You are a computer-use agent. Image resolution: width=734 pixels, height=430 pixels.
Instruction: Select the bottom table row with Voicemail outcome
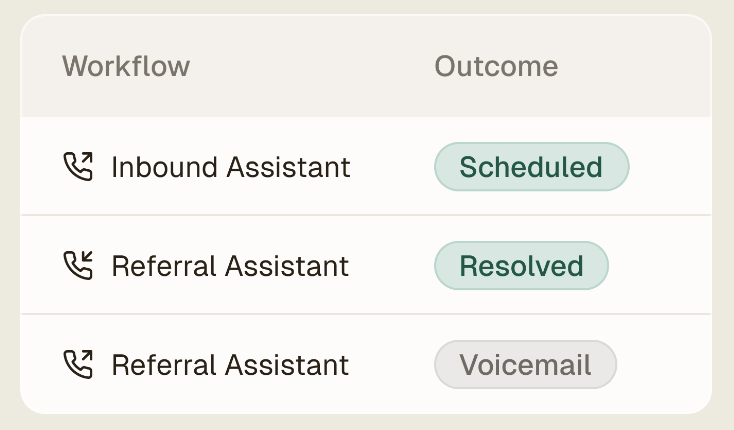[366, 364]
